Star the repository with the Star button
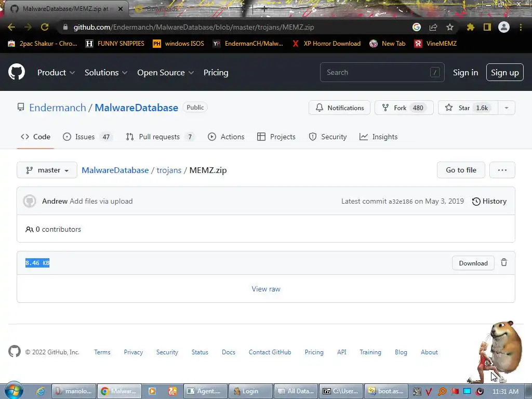532x399 pixels. click(468, 108)
